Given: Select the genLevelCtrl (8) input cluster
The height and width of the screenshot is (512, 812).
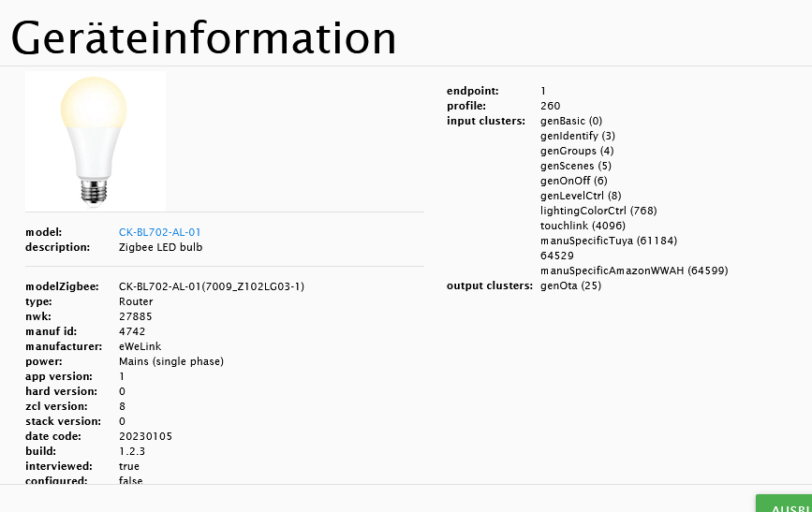Looking at the screenshot, I should tap(581, 196).
